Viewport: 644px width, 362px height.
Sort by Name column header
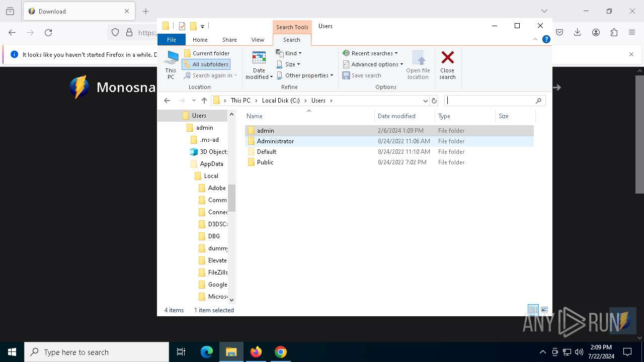309,116
